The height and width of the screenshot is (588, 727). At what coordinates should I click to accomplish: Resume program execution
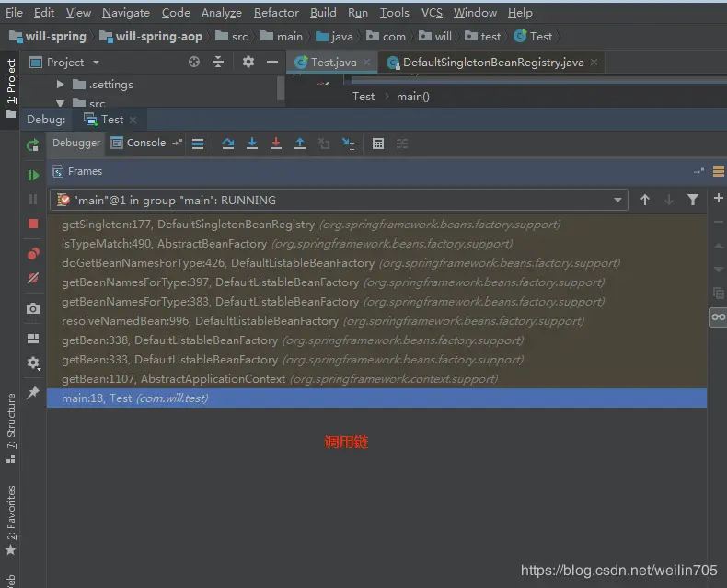(x=33, y=175)
